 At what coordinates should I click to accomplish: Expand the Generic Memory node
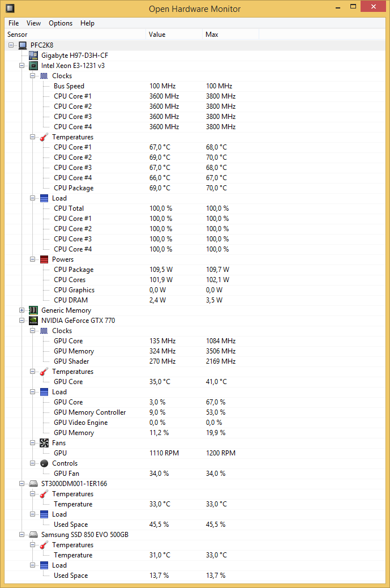[x=22, y=310]
